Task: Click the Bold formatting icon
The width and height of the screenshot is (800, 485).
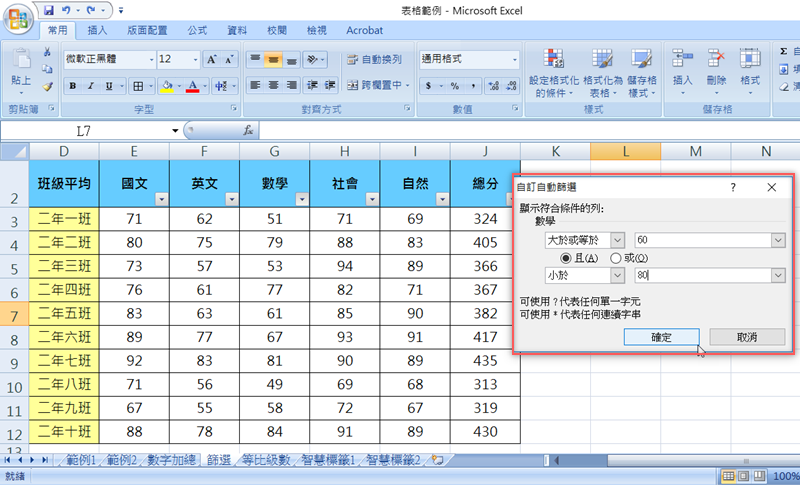Action: (x=73, y=86)
